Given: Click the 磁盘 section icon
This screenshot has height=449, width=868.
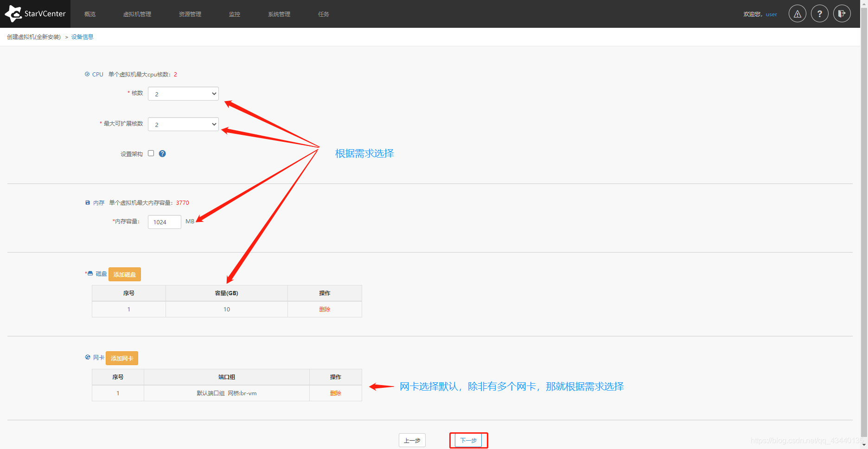Looking at the screenshot, I should (x=90, y=274).
